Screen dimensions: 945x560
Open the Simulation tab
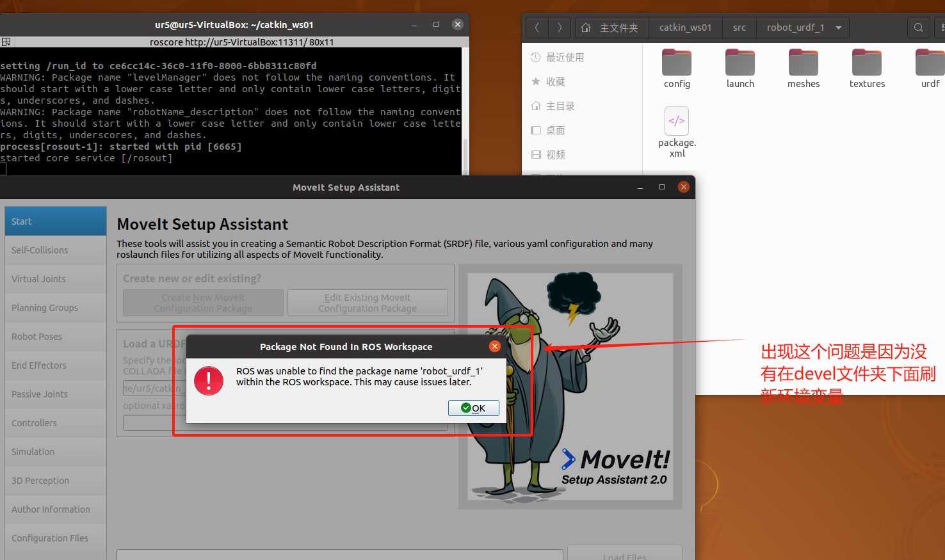pyautogui.click(x=56, y=452)
